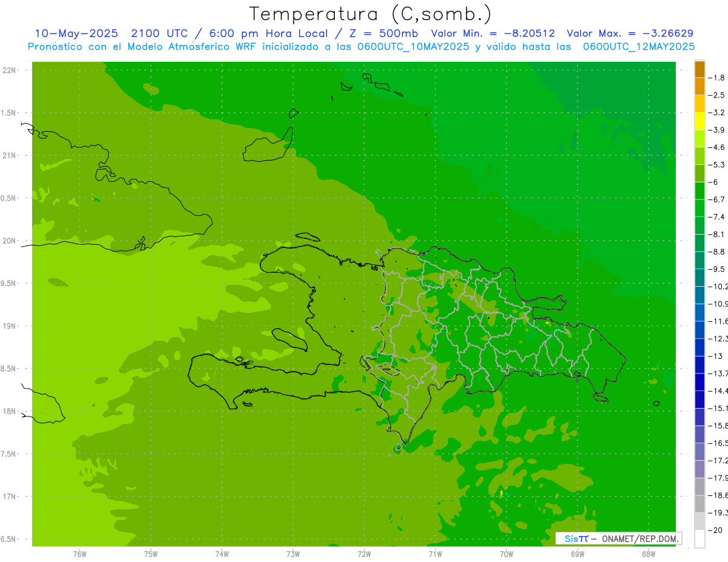This screenshot has height=562, width=728.
Task: Click the 75W longitude axis label
Action: 150,554
